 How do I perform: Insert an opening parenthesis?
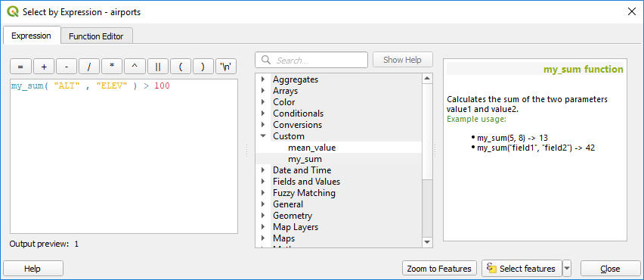pyautogui.click(x=181, y=67)
